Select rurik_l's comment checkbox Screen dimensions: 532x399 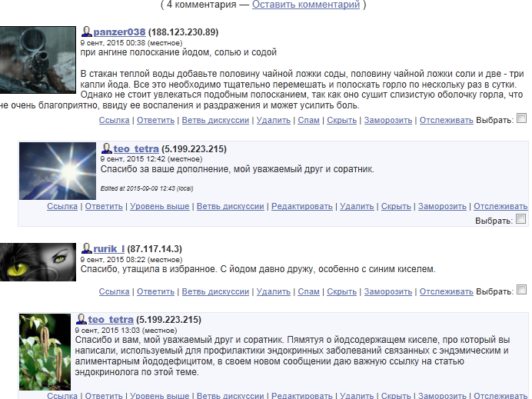pyautogui.click(x=521, y=289)
